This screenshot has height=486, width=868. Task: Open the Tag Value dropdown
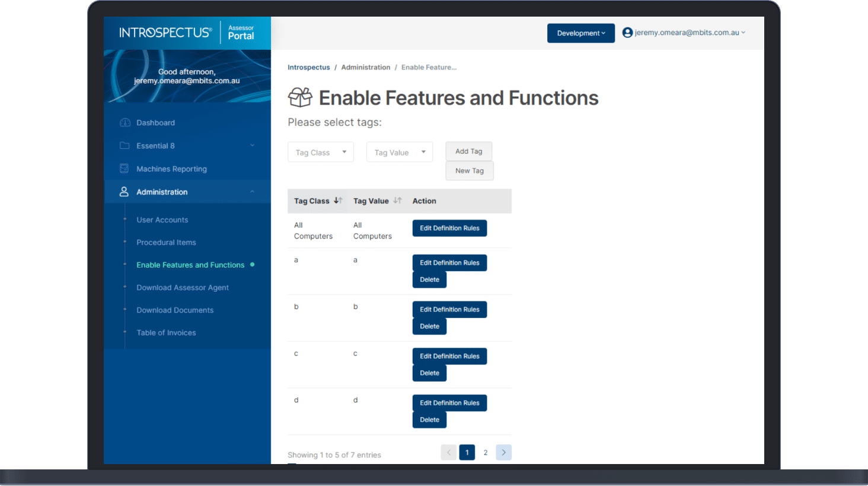(x=399, y=153)
